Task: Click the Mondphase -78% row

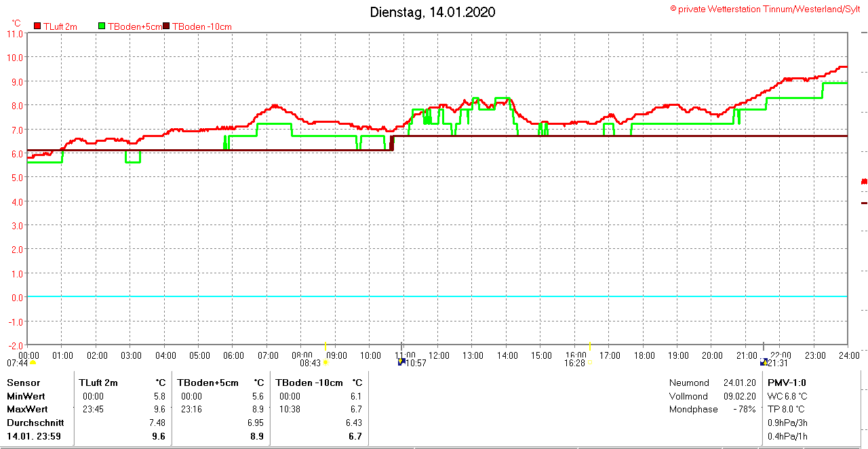Action: pyautogui.click(x=712, y=410)
